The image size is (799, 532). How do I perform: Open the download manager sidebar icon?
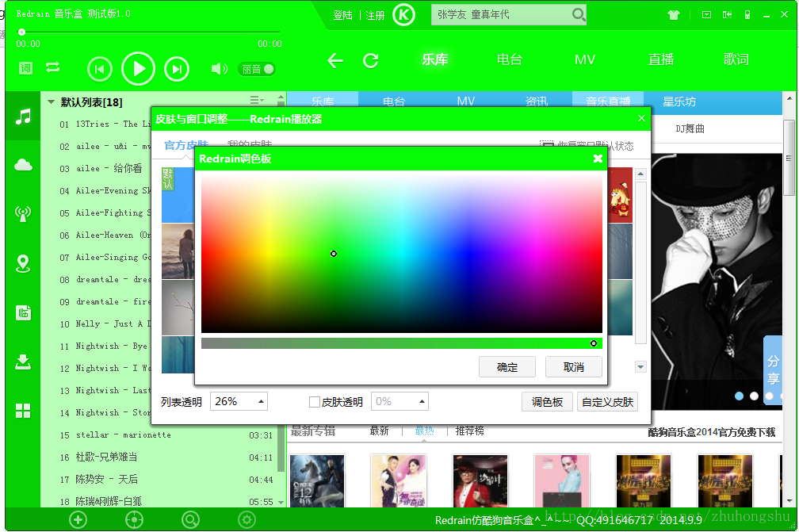point(23,362)
